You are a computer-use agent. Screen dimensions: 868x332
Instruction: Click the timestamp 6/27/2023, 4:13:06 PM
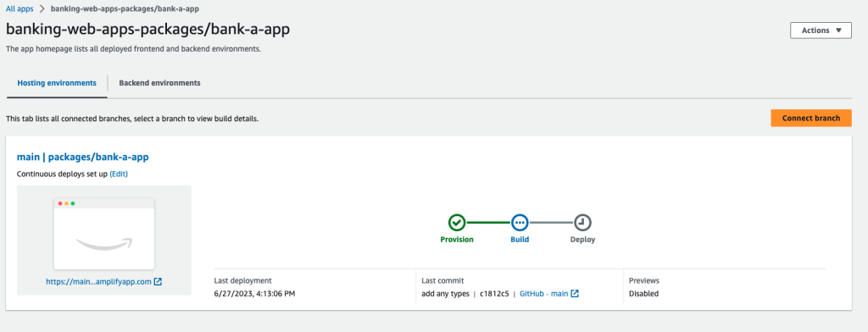[x=254, y=294]
